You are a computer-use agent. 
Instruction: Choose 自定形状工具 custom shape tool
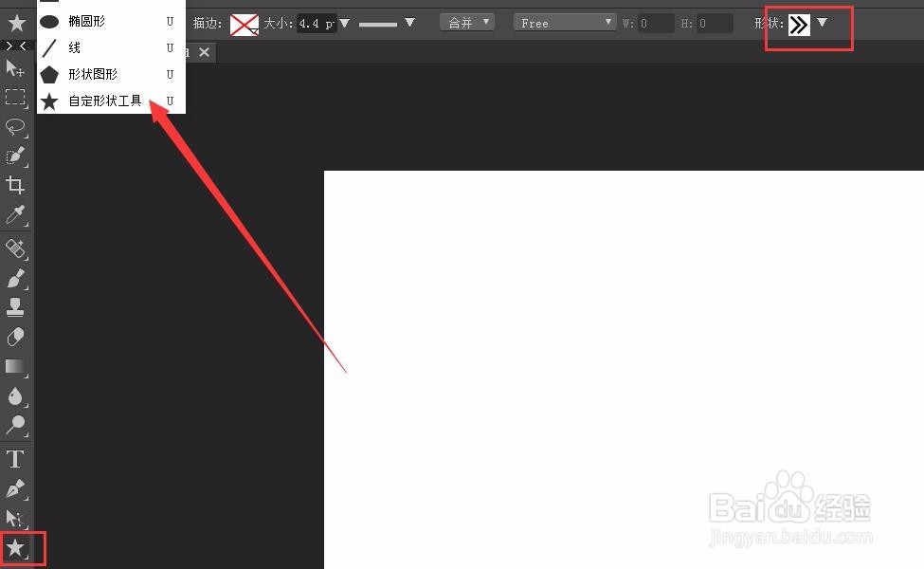pos(111,101)
